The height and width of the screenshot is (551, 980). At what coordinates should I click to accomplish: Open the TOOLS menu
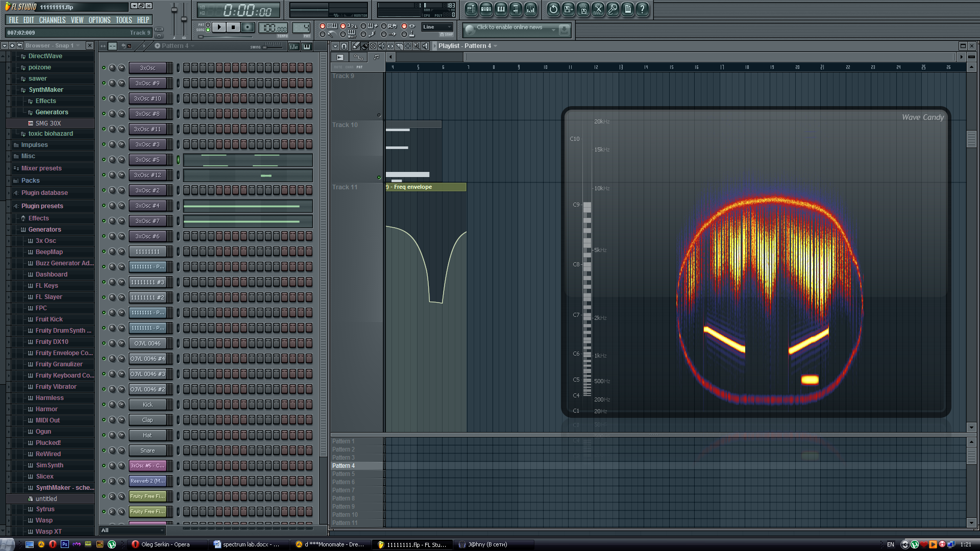point(124,20)
